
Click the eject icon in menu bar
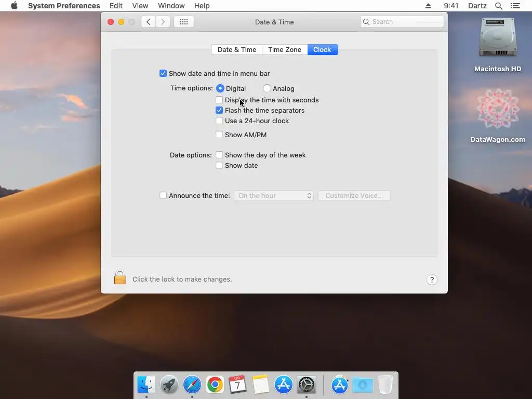[428, 6]
